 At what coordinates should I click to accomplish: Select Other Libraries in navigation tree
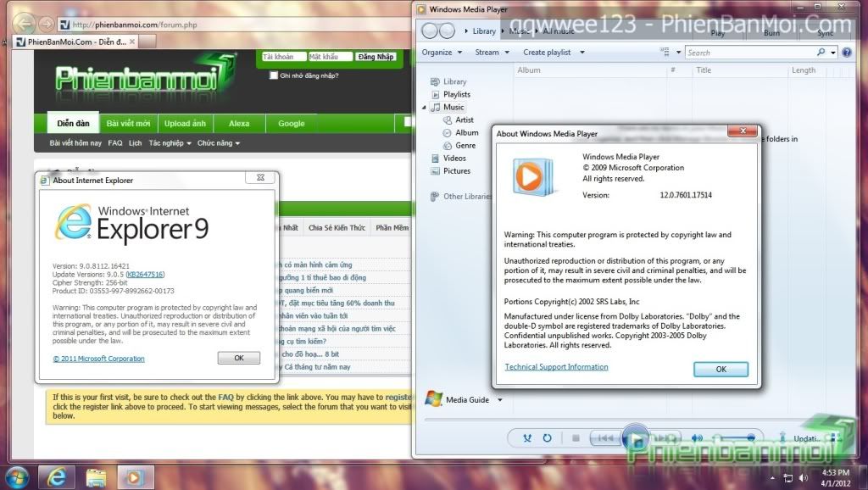click(x=461, y=196)
